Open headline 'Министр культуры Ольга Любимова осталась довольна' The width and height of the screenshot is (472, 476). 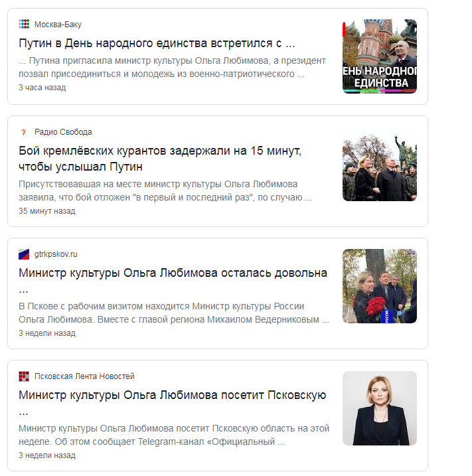click(x=173, y=281)
